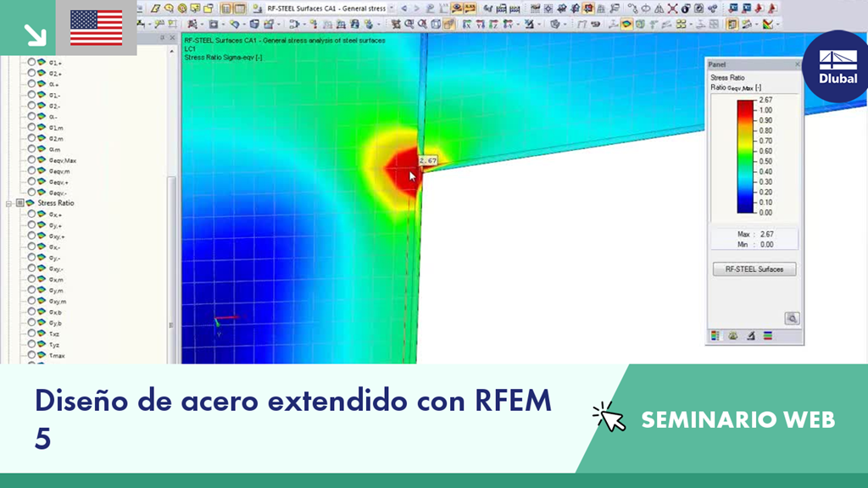Click the white arrow in the green corner square

(34, 34)
